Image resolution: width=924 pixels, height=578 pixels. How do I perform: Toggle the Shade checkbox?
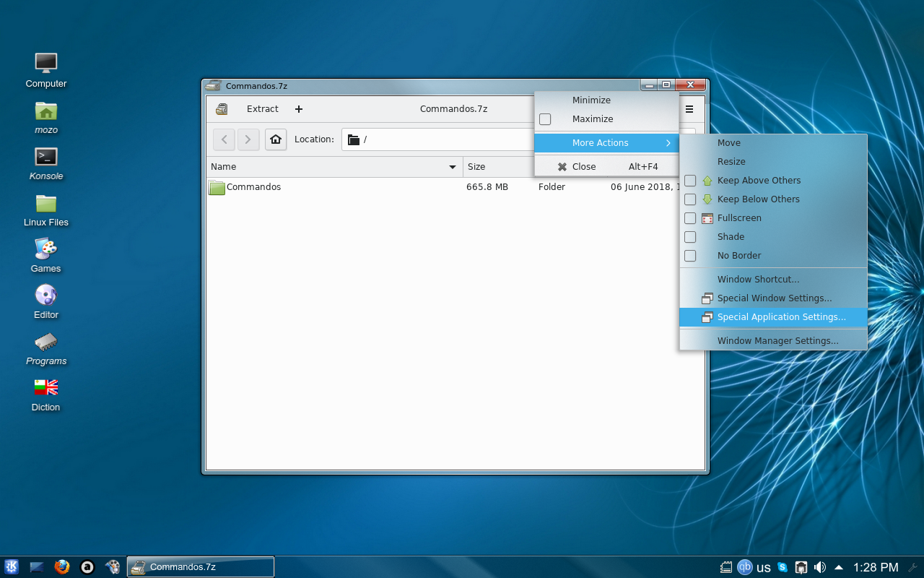click(690, 237)
